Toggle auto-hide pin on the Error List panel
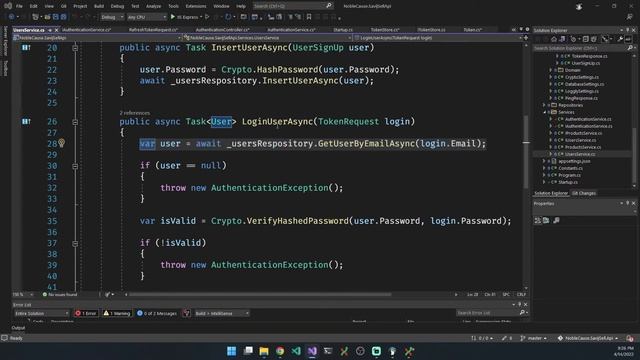This screenshot has height=360, width=640. 519,304
